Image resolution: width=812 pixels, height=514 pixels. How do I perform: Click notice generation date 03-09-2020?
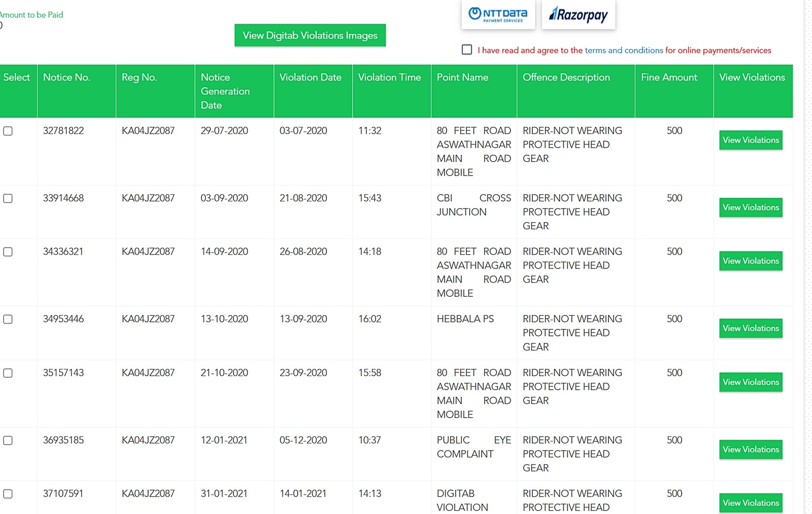coord(224,198)
